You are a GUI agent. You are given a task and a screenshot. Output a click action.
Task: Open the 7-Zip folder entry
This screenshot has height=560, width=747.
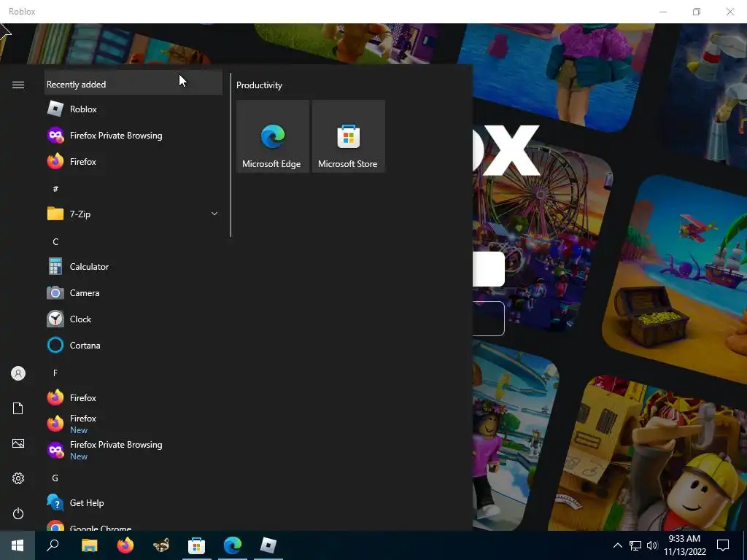[x=133, y=214]
